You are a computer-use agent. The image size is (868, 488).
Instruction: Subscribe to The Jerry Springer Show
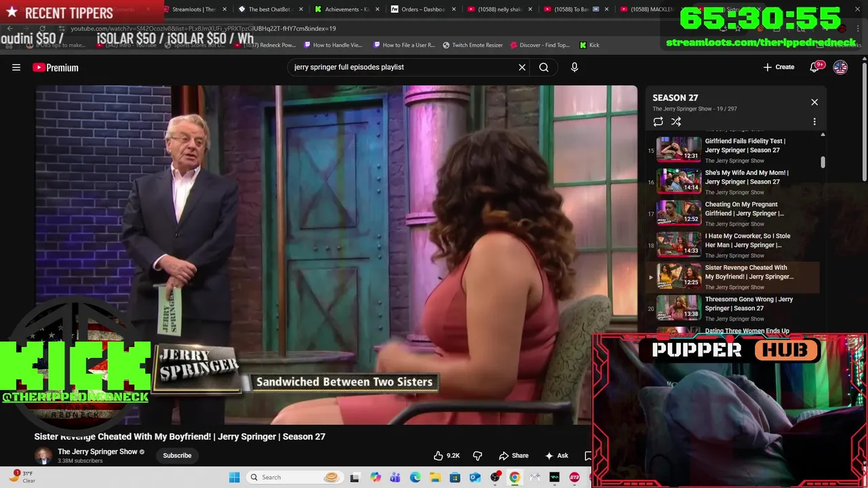(177, 455)
